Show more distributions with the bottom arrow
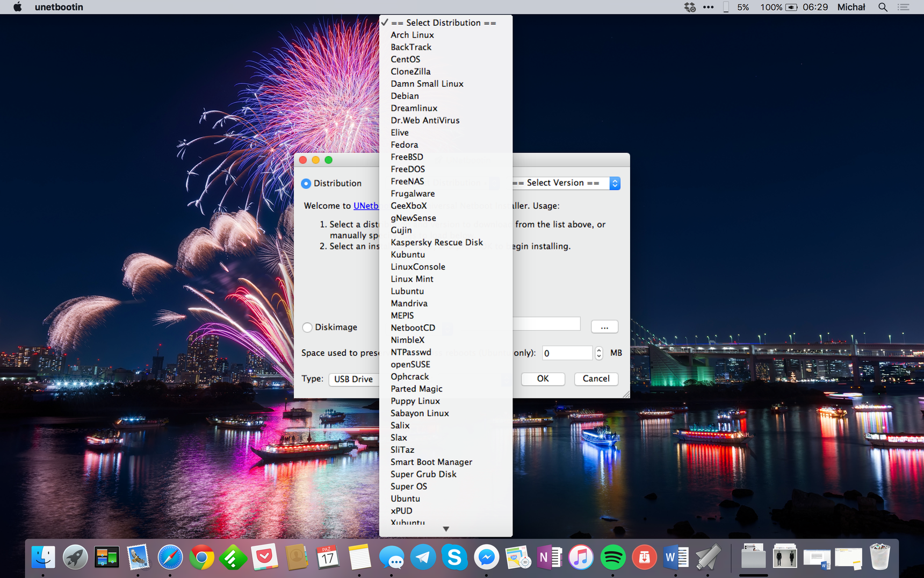 tap(446, 529)
